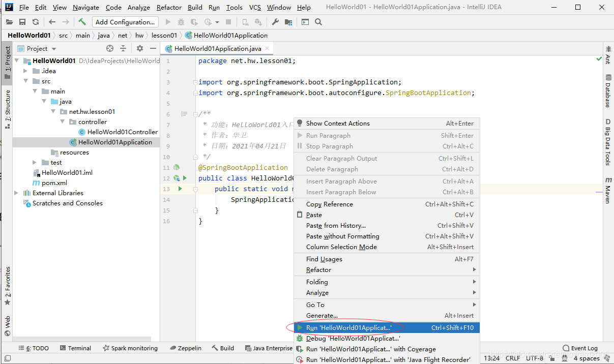
Task: Fold the Javadoc comment at line 6
Action: tap(195, 114)
